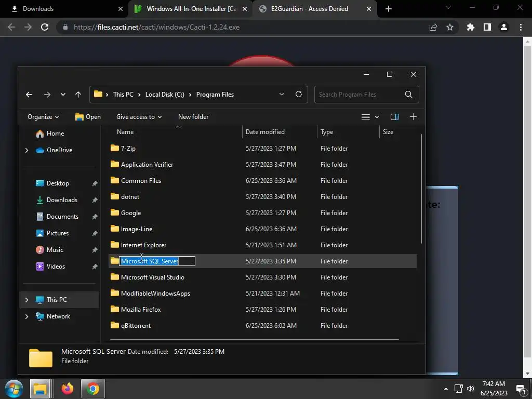Open Firefox from the taskbar
Viewport: 532px width, 399px height.
[67, 389]
